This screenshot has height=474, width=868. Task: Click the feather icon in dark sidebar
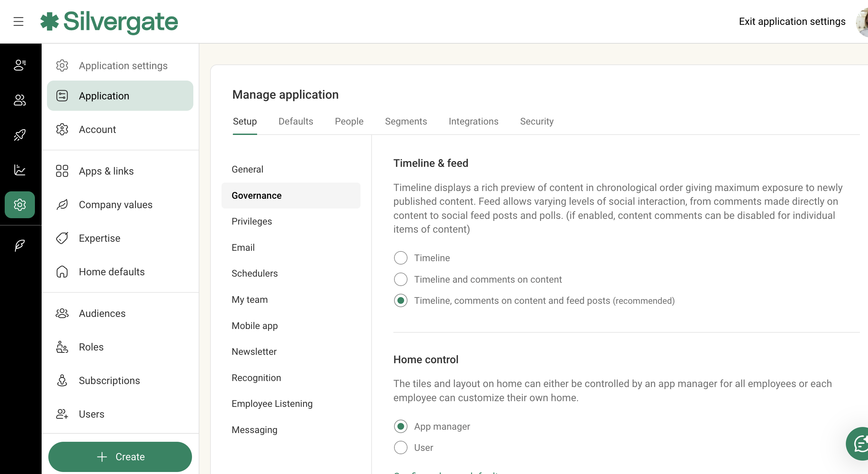tap(19, 245)
